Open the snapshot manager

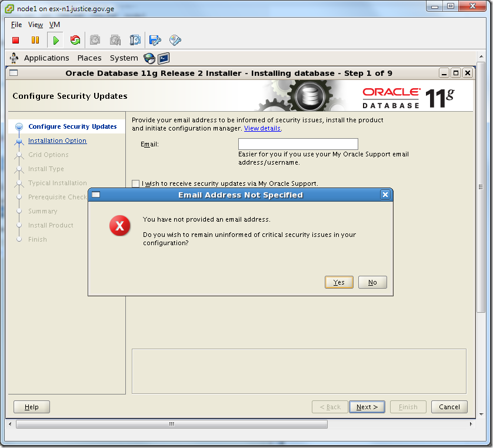click(x=134, y=40)
